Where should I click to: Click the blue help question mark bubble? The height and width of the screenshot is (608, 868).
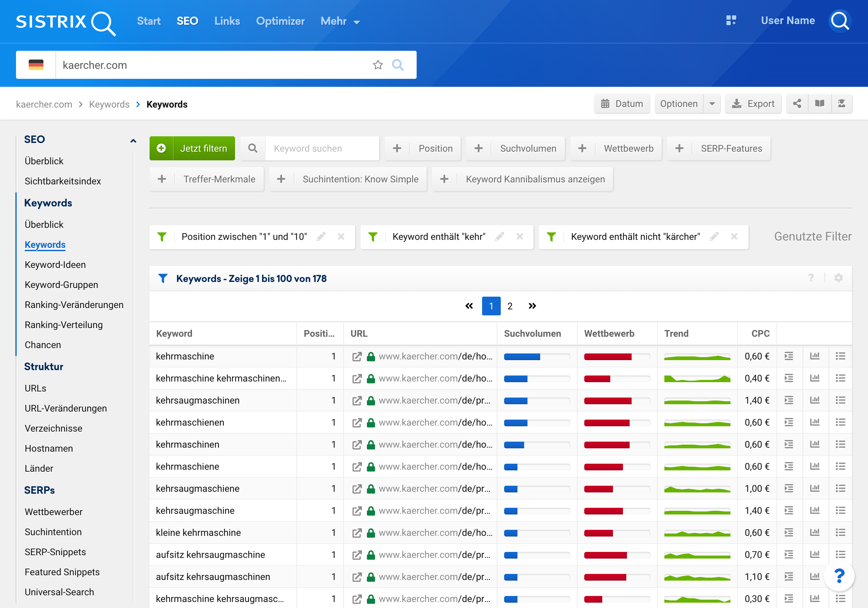tap(839, 576)
